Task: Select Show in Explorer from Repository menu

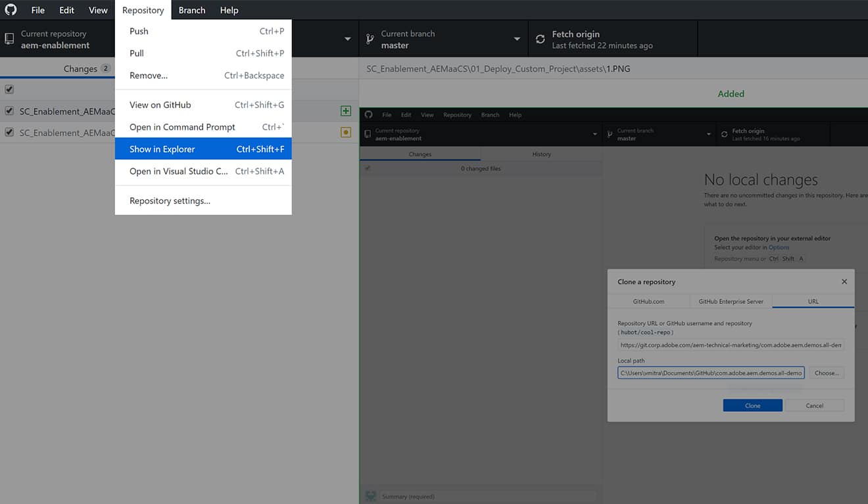Action: (x=162, y=149)
